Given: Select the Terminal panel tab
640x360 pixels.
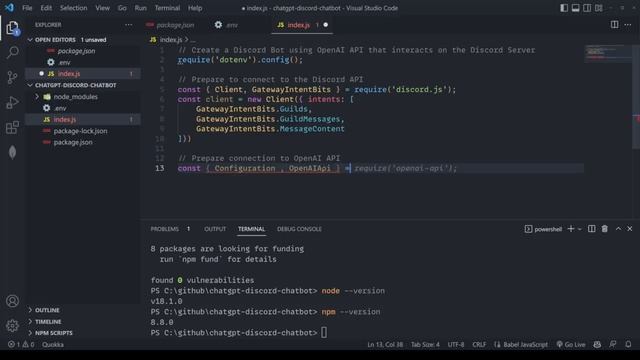Looking at the screenshot, I should (x=251, y=229).
